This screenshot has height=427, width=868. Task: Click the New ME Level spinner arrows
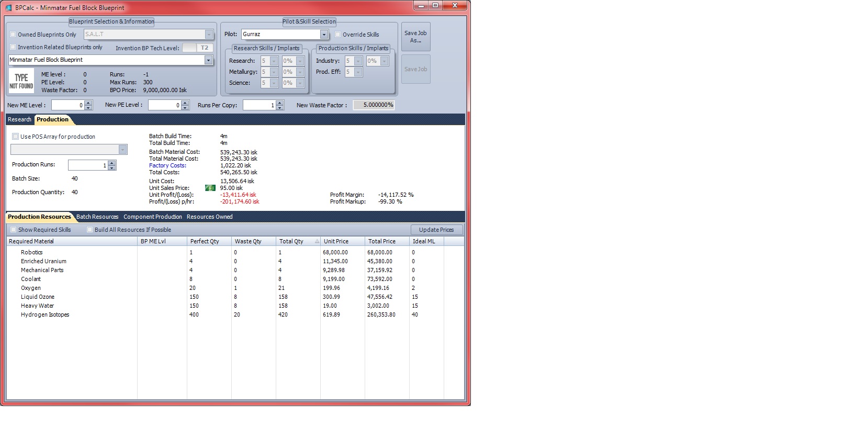point(88,105)
